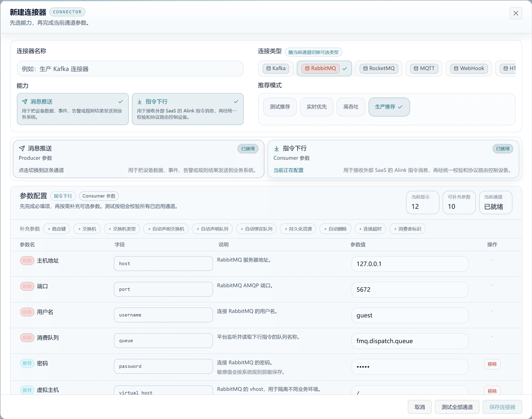Edit the username value guest field
The width and height of the screenshot is (532, 419).
coord(410,315)
